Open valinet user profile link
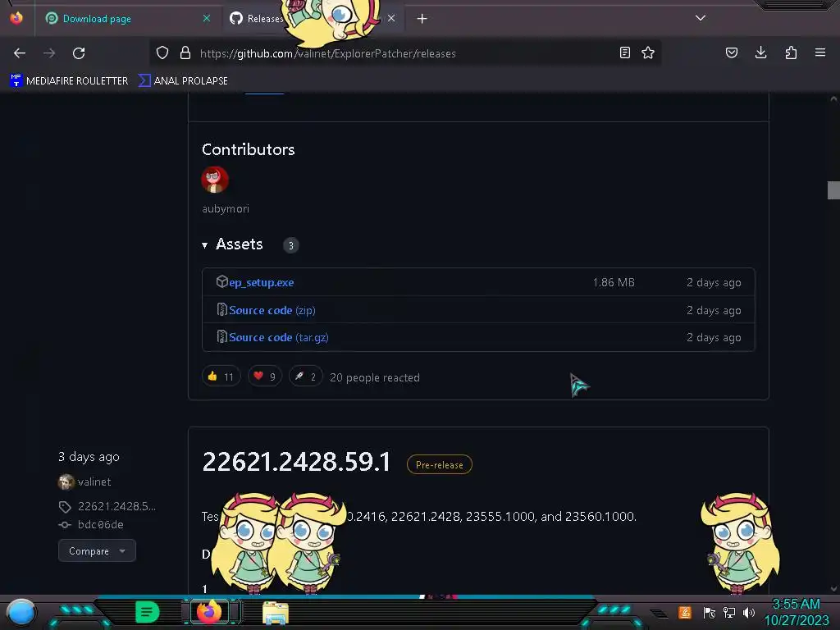This screenshot has height=630, width=840. [94, 482]
